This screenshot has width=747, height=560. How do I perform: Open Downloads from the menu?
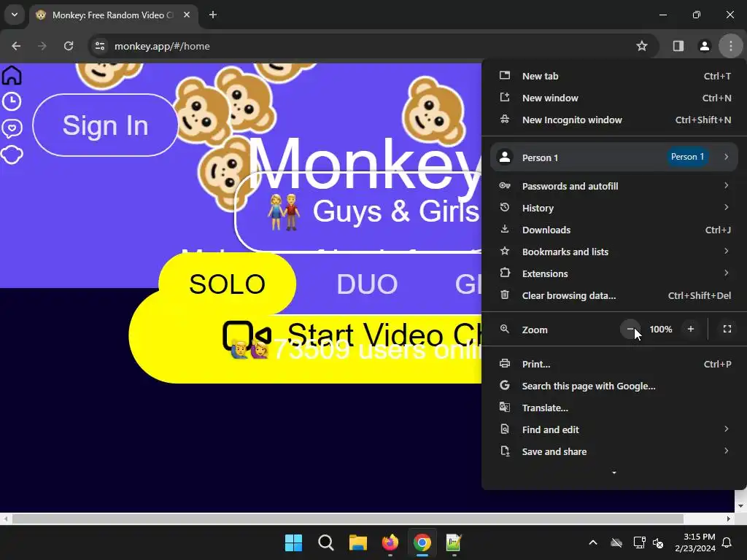[614, 230]
